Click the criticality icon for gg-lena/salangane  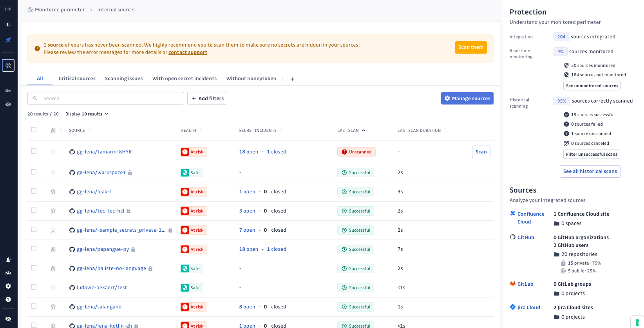click(x=53, y=307)
